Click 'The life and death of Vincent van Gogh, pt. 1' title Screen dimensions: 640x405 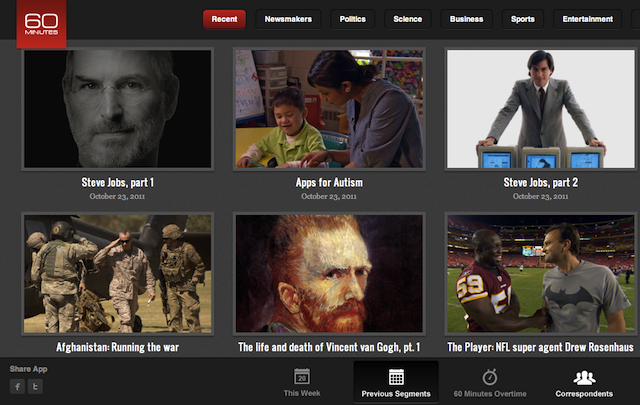click(x=329, y=347)
